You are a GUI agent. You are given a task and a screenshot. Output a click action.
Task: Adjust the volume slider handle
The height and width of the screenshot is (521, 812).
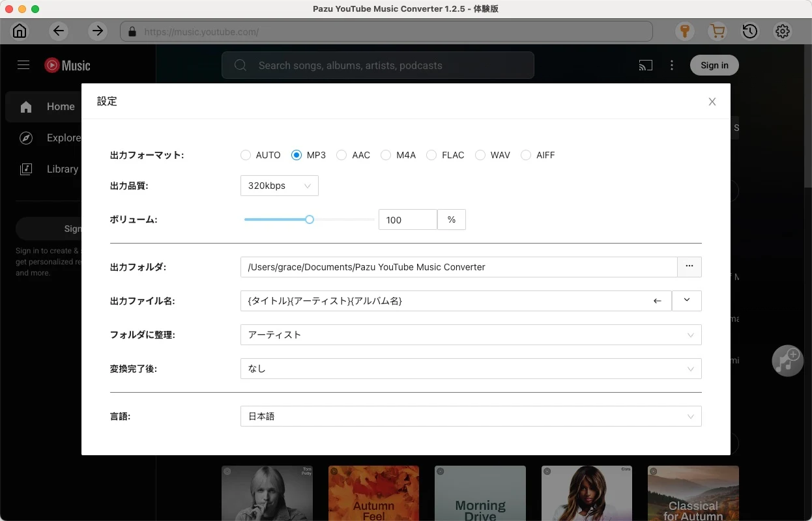click(x=309, y=219)
